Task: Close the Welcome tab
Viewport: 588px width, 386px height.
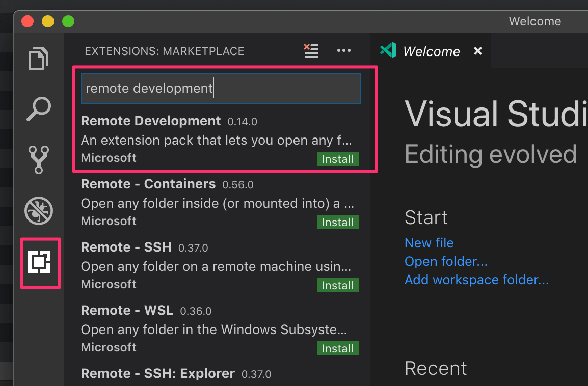Action: pos(477,51)
